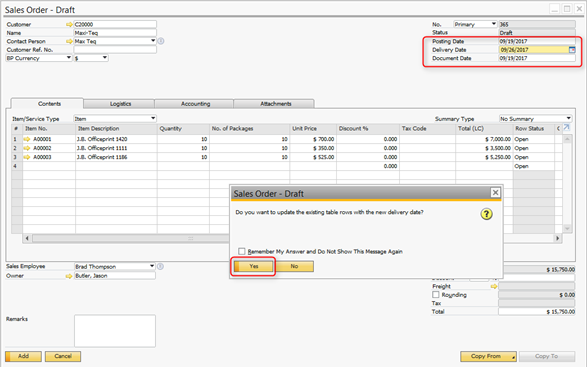Open the Contact Person info icon
Image resolution: width=587 pixels, height=367 pixels.
pyautogui.click(x=161, y=41)
